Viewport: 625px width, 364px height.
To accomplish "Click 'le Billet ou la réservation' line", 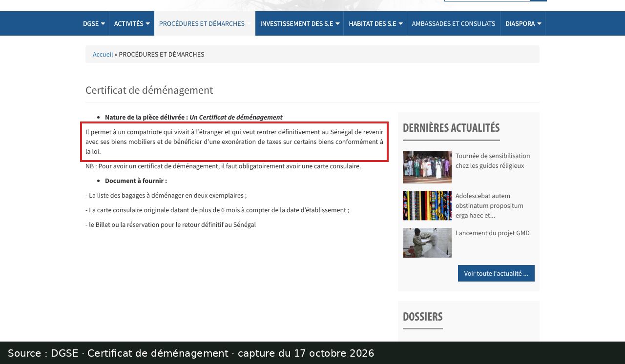I will click(170, 224).
